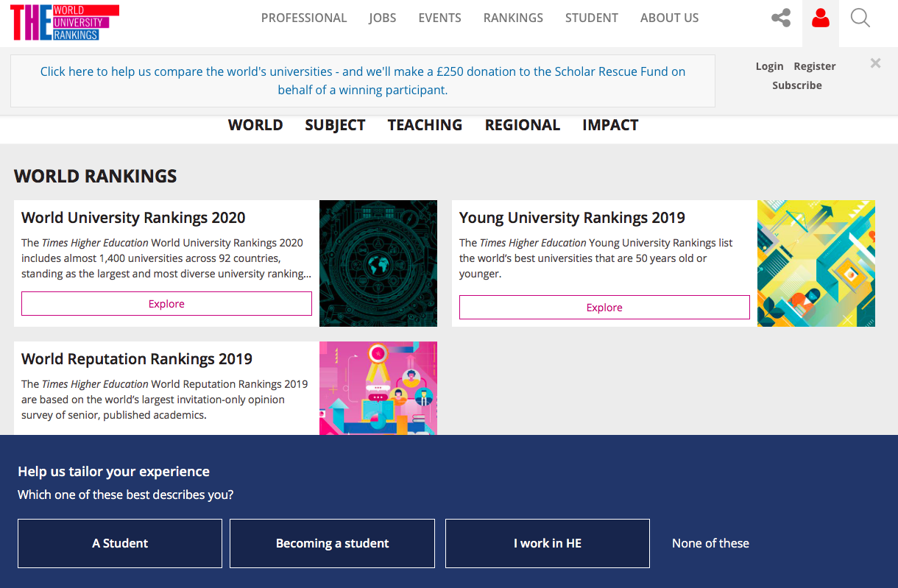Viewport: 898px width, 588px height.
Task: Click the Young University Rankings colorful thumbnail
Action: [x=816, y=263]
